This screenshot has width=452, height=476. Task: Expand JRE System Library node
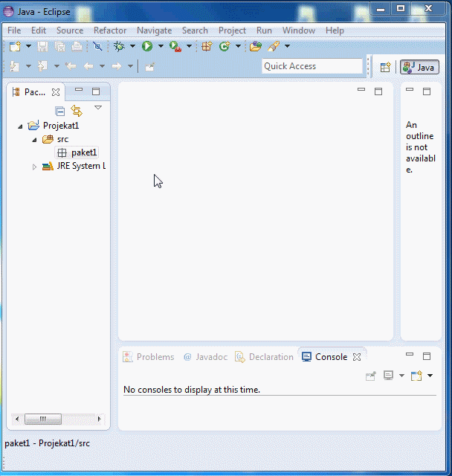pyautogui.click(x=34, y=167)
